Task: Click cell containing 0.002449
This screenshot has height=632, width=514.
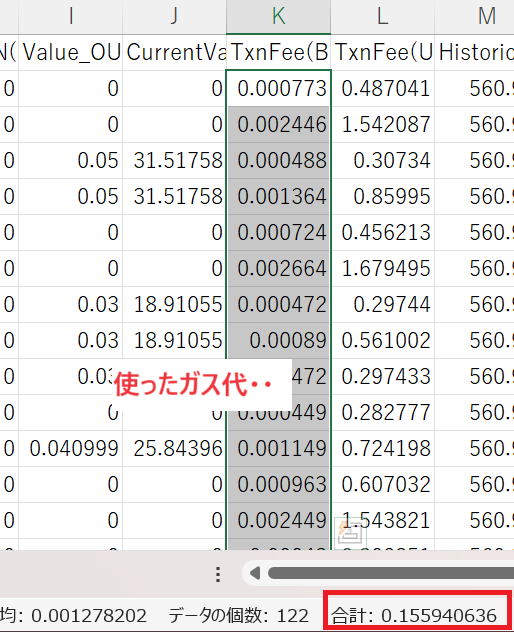Action: coord(279,520)
